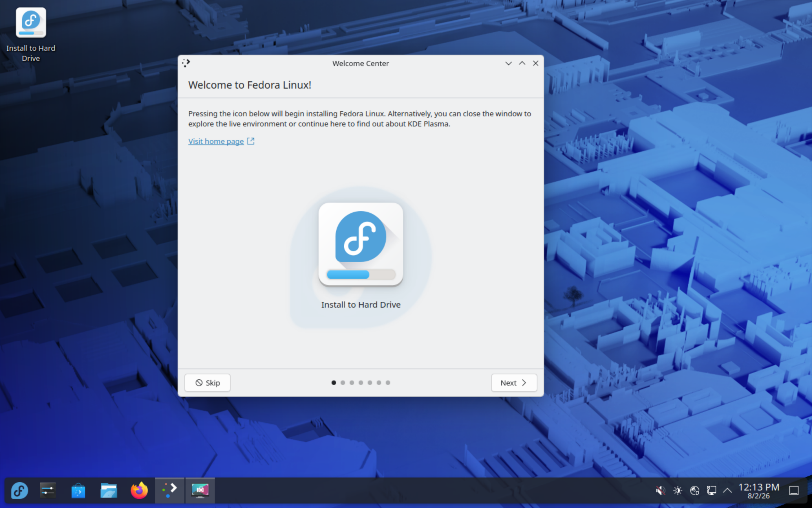Open the wired network tray icon
The width and height of the screenshot is (812, 508).
coord(711,491)
